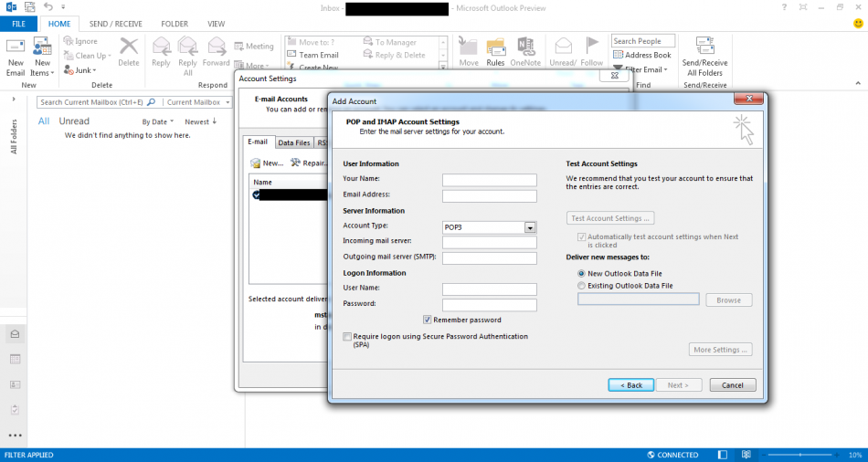Click the Meeting reply icon
This screenshot has width=868, height=462.
pyautogui.click(x=239, y=47)
